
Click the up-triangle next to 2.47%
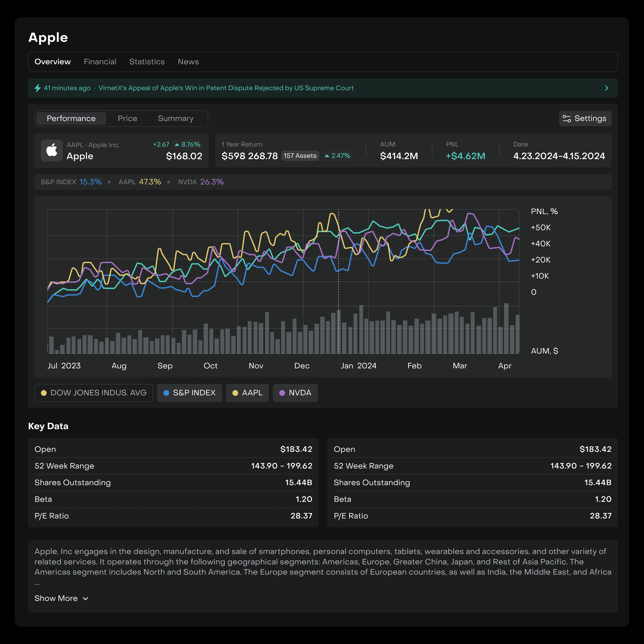[x=327, y=156]
